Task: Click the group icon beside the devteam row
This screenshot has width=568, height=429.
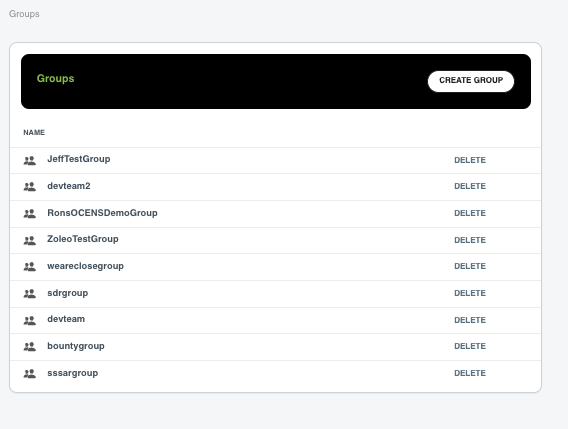Action: point(30,320)
